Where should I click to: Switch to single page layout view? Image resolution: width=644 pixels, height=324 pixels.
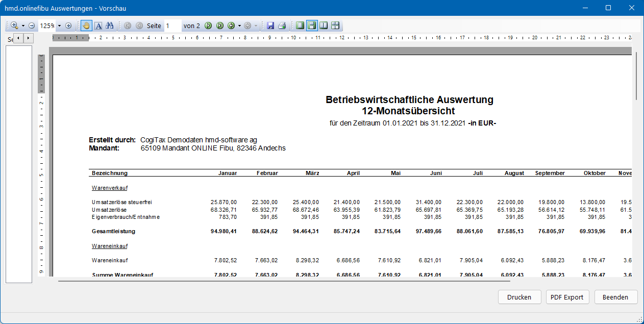tap(300, 25)
